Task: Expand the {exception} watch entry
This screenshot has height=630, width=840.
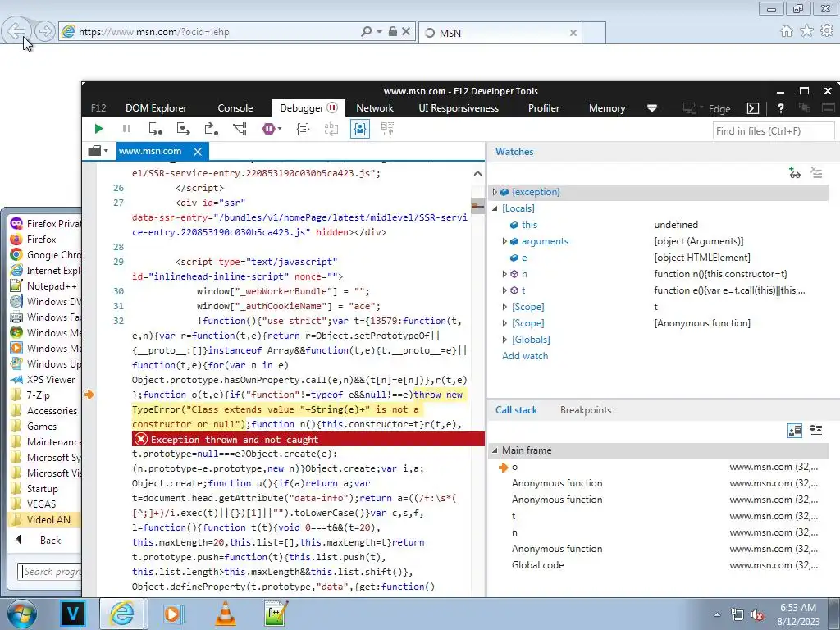Action: 495,192
